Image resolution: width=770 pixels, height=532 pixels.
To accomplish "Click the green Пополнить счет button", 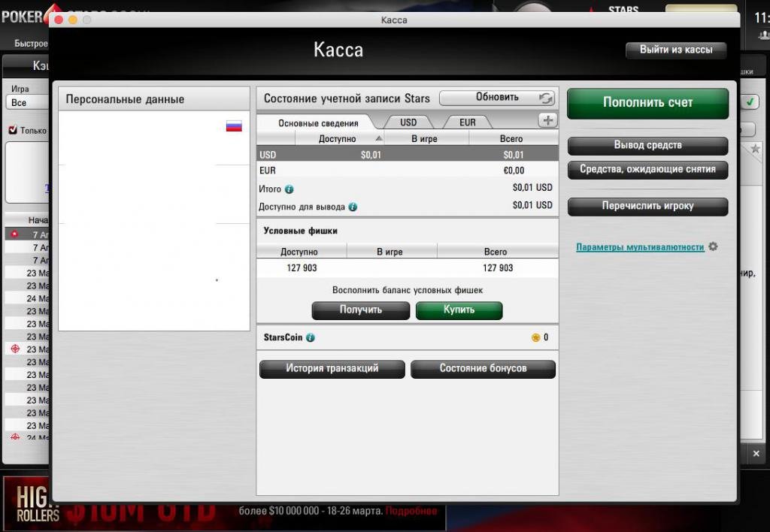I will coord(647,103).
